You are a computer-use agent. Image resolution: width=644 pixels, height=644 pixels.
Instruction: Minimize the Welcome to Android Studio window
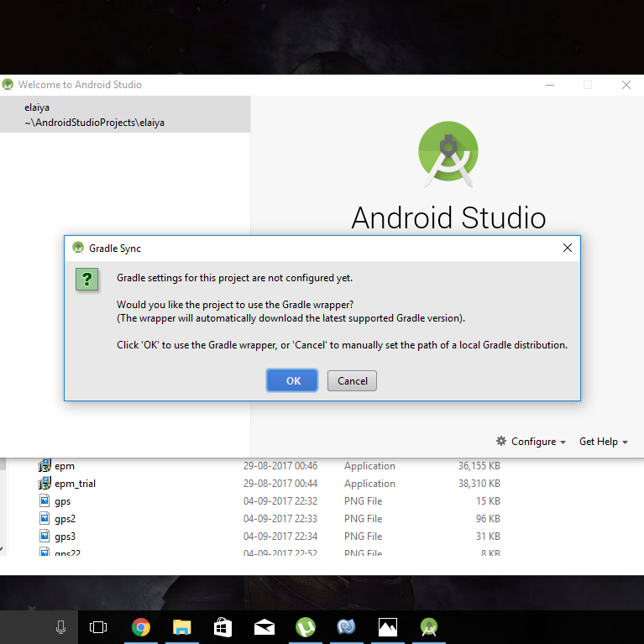[x=549, y=85]
